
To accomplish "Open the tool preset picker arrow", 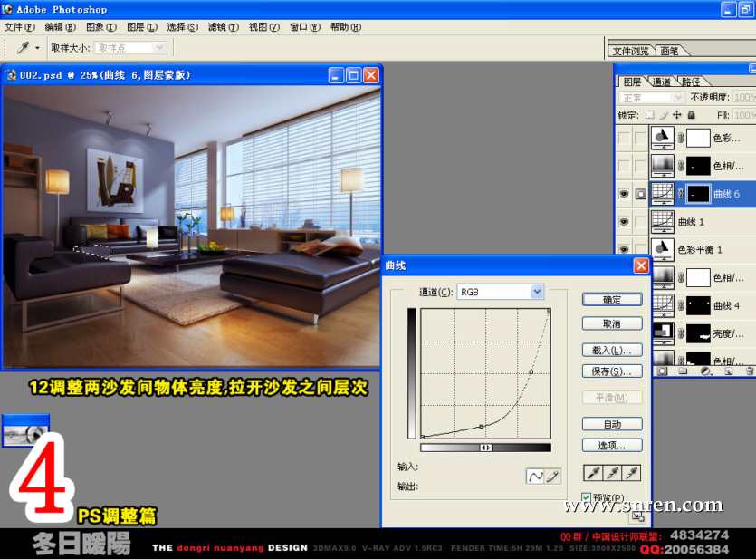I will (37, 48).
